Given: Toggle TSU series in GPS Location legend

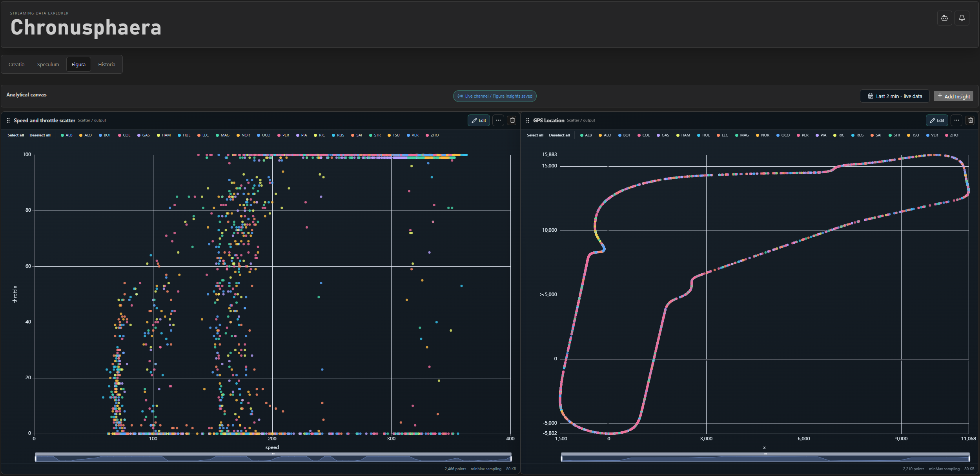Looking at the screenshot, I should [913, 135].
